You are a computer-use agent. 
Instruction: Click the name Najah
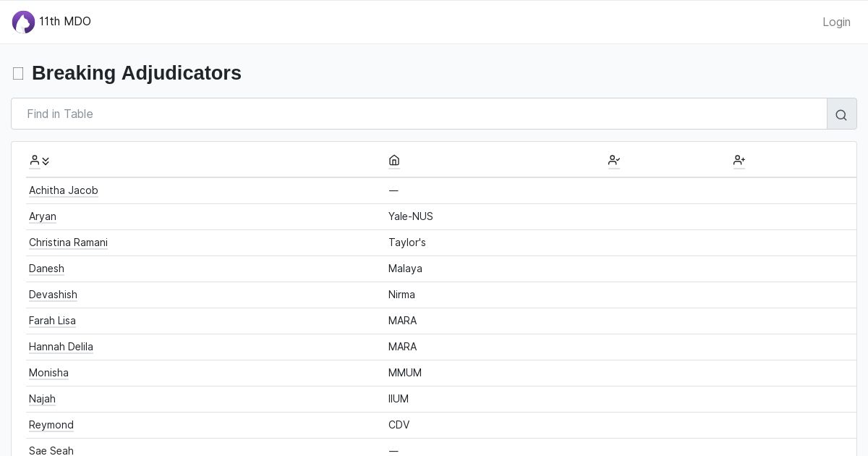click(42, 399)
